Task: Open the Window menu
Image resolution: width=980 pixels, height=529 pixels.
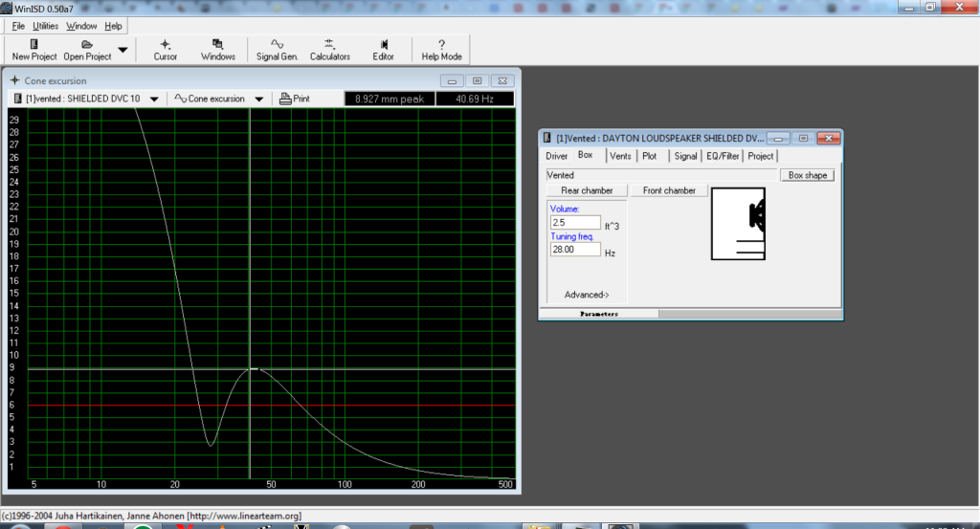Action: pos(81,26)
